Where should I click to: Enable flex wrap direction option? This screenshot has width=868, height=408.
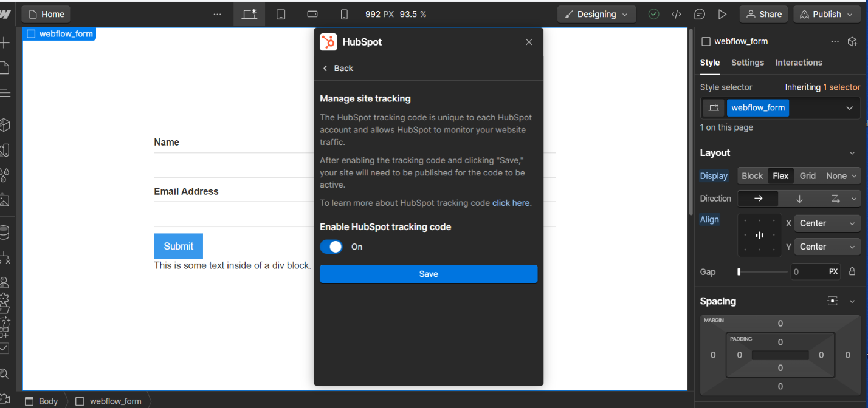click(835, 199)
